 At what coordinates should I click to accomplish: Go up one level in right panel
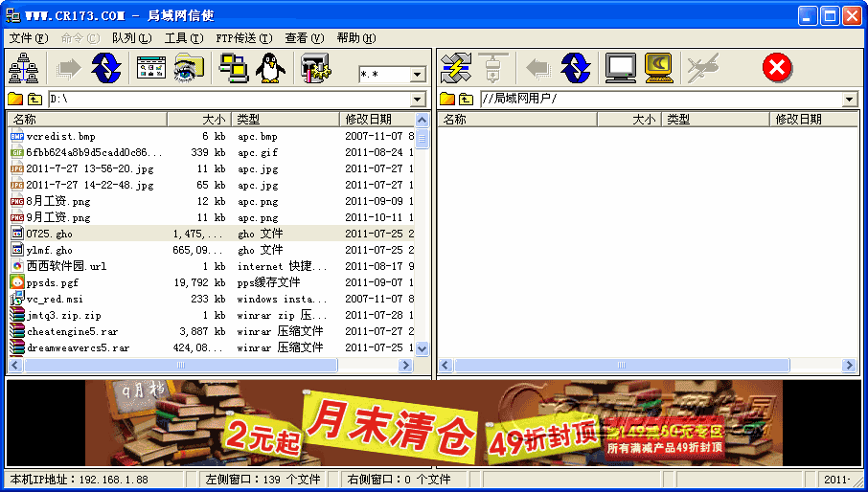(x=467, y=99)
